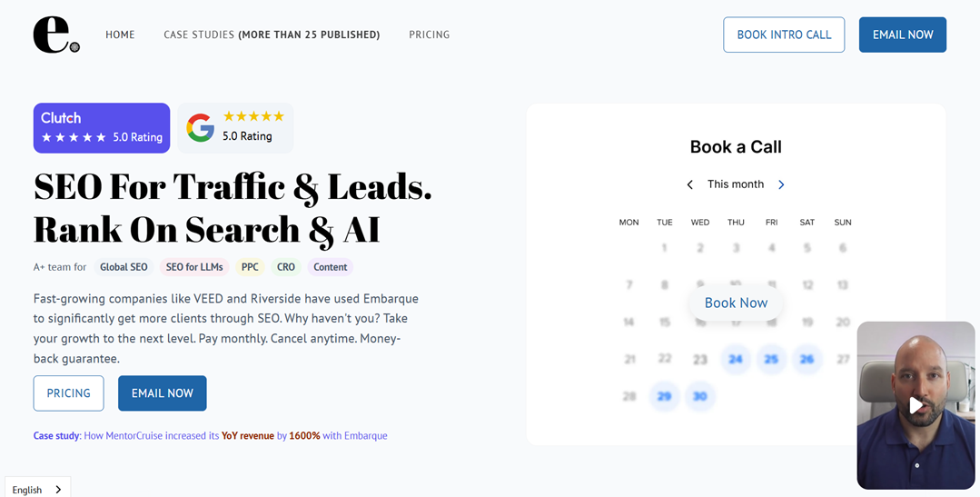Select the Content tag

coord(330,267)
